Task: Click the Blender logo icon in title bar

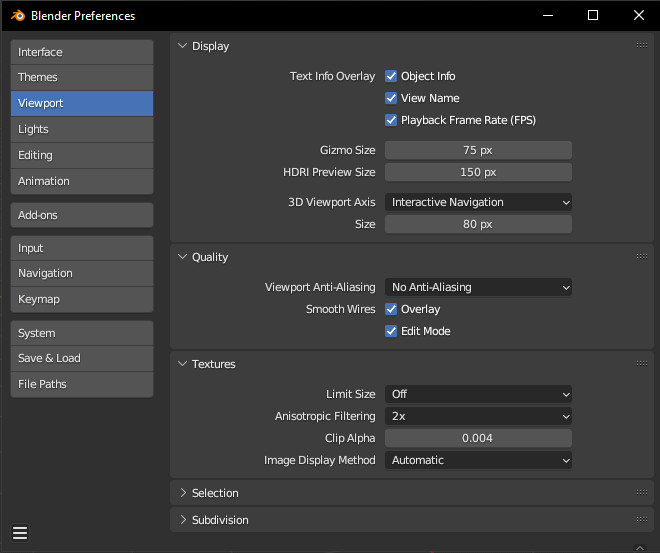Action: point(18,16)
